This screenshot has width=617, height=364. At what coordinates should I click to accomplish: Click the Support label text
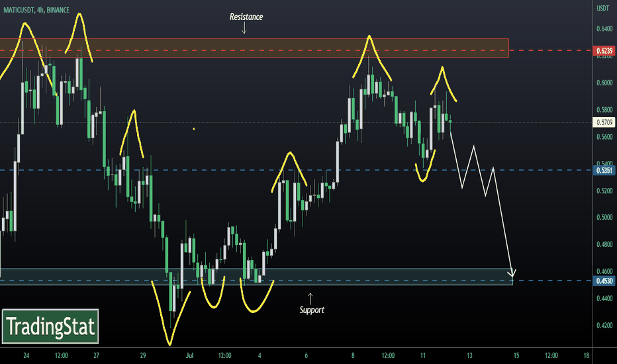[312, 310]
